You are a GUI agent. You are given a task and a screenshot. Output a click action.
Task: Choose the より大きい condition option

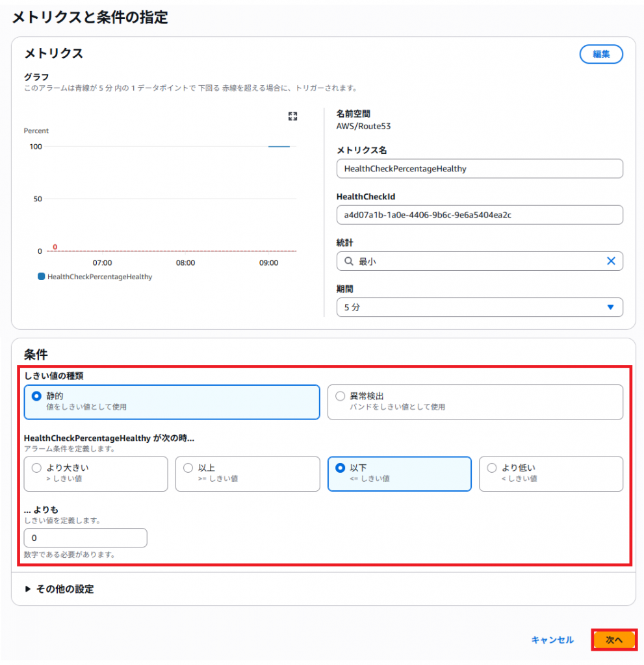37,468
